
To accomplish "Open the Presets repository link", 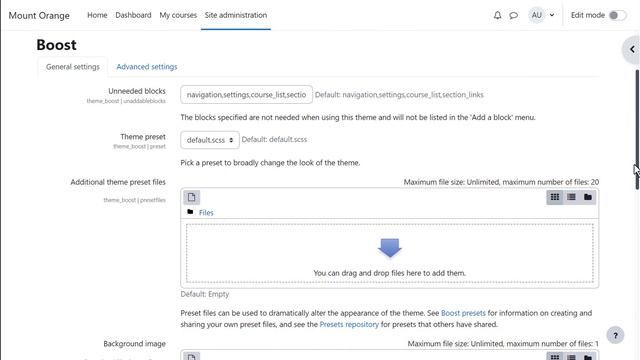I will pos(349,324).
